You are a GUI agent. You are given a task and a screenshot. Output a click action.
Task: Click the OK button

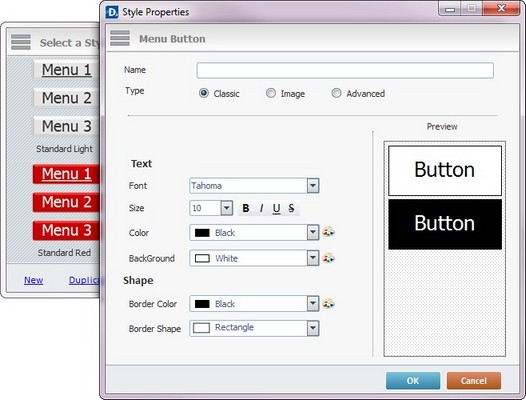tap(413, 381)
